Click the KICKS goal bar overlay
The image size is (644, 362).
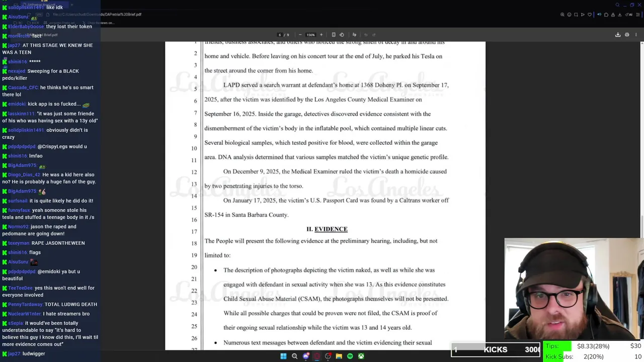(x=496, y=349)
